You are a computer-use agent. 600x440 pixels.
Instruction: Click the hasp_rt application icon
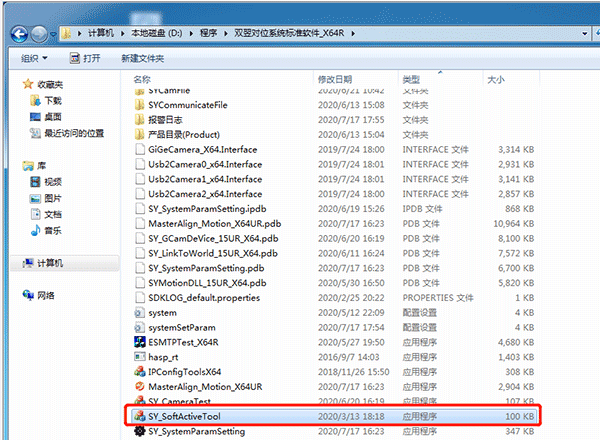tap(139, 356)
